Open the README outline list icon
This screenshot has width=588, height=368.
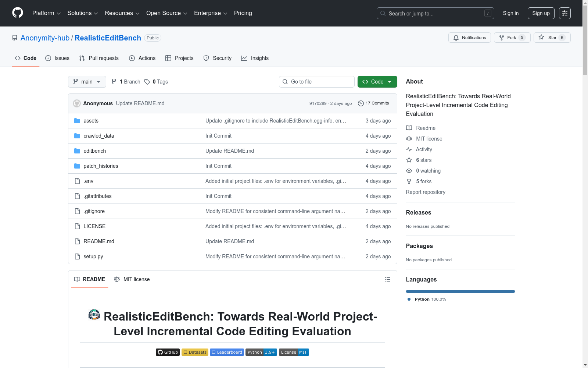point(387,279)
